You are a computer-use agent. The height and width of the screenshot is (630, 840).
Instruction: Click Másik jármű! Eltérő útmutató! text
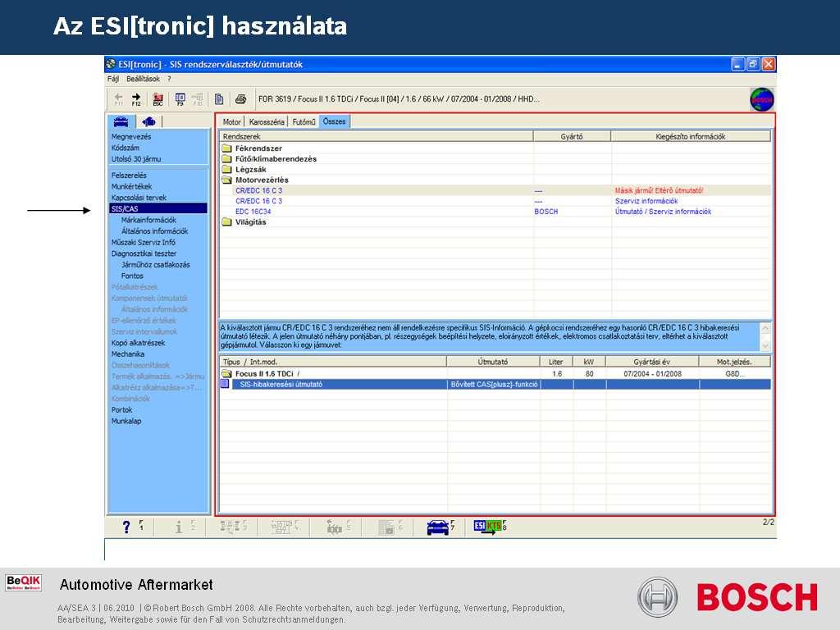(659, 190)
